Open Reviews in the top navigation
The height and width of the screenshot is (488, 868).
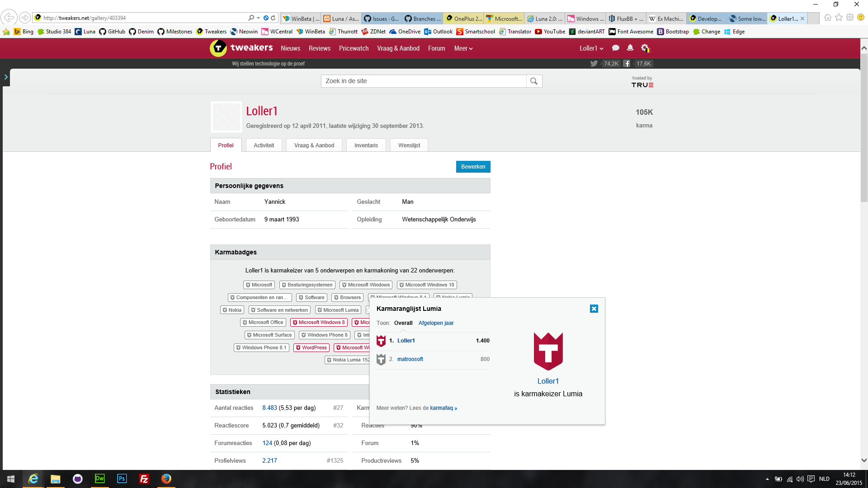tap(320, 48)
